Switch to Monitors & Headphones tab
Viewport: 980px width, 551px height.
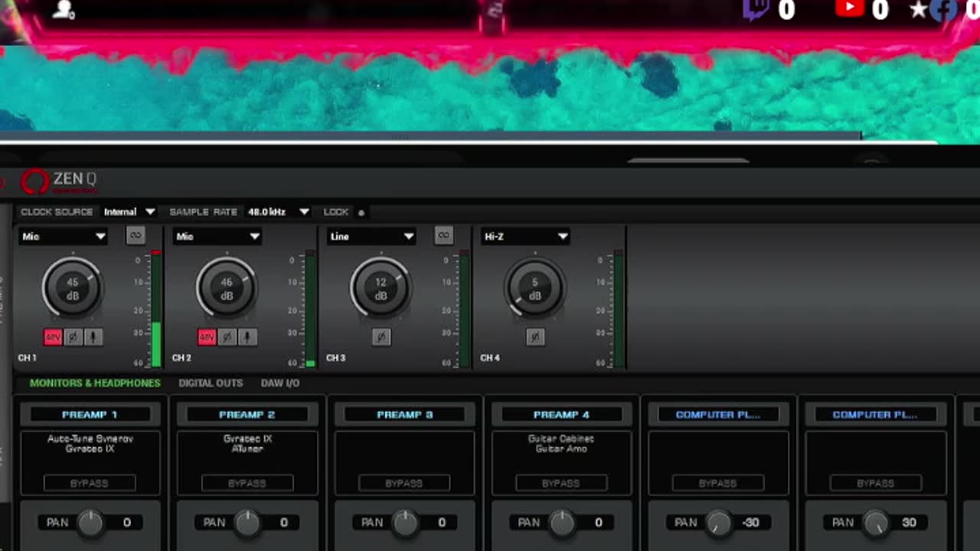coord(95,383)
